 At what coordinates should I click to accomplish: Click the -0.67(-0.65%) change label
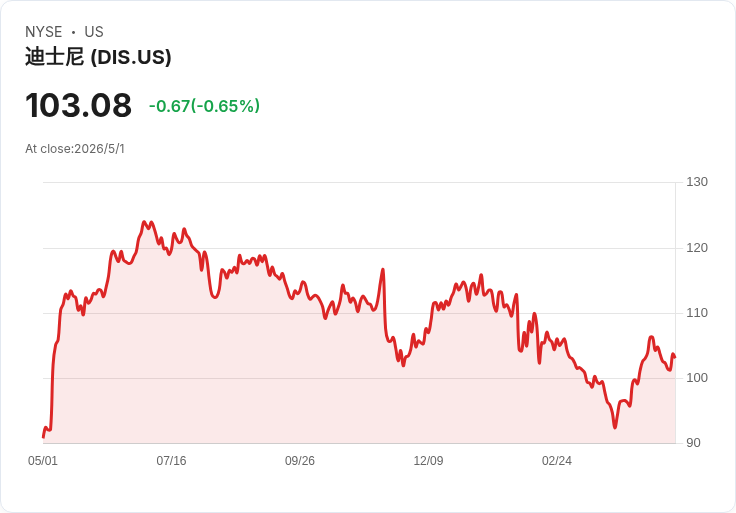click(x=204, y=106)
